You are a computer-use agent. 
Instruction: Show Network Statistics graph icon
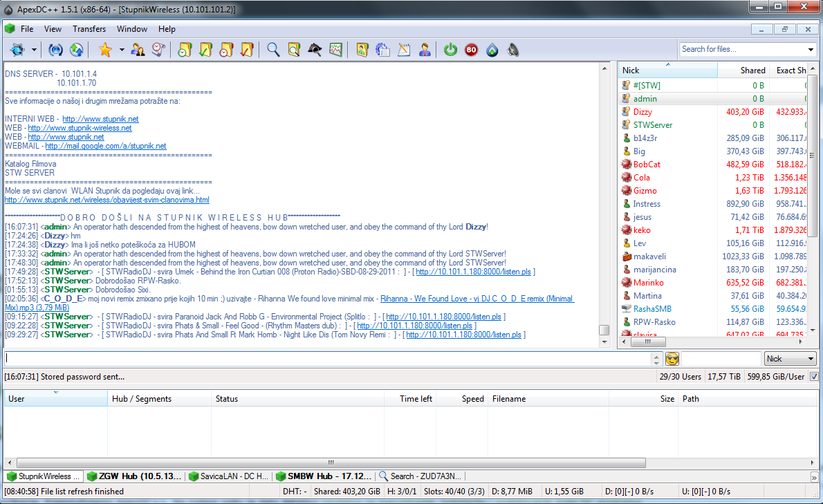click(x=335, y=50)
